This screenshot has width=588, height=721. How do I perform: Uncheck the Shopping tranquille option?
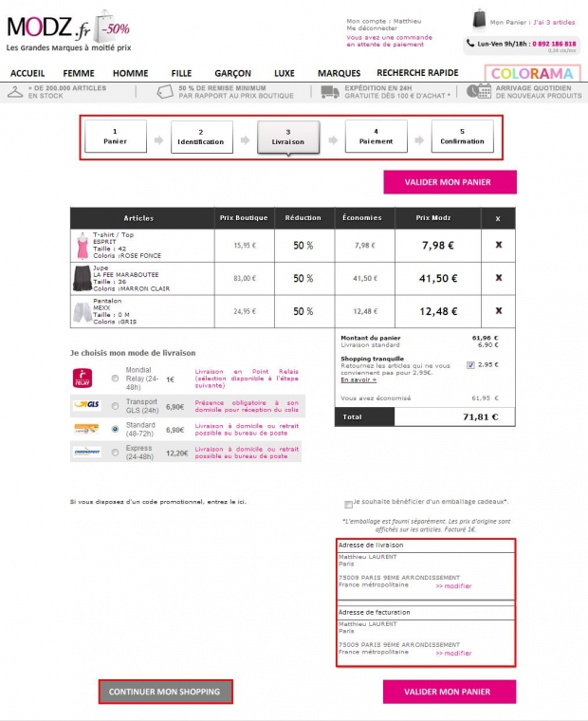[471, 364]
